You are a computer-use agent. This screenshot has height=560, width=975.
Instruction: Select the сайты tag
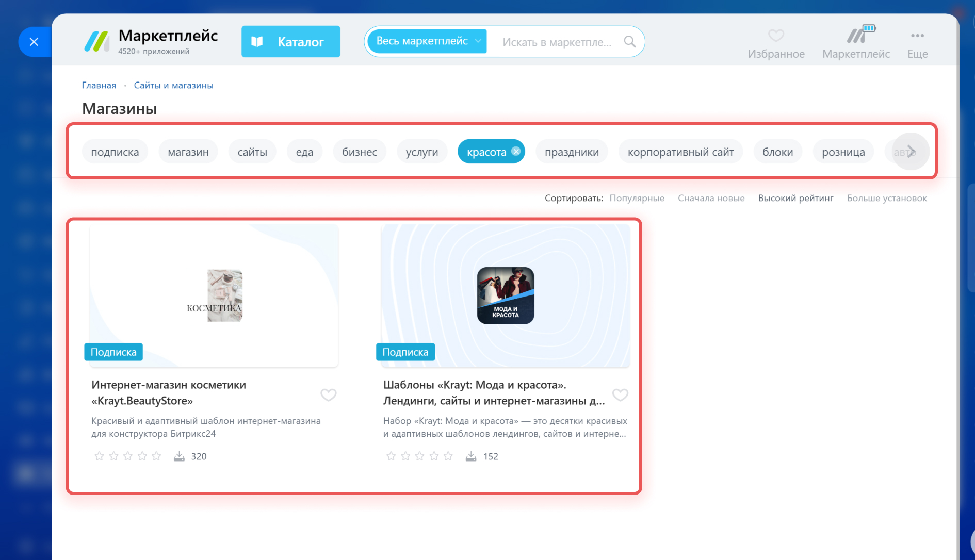(252, 152)
